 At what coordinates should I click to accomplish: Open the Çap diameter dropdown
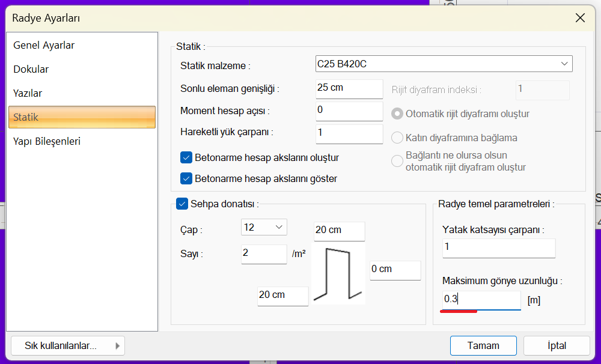[264, 227]
